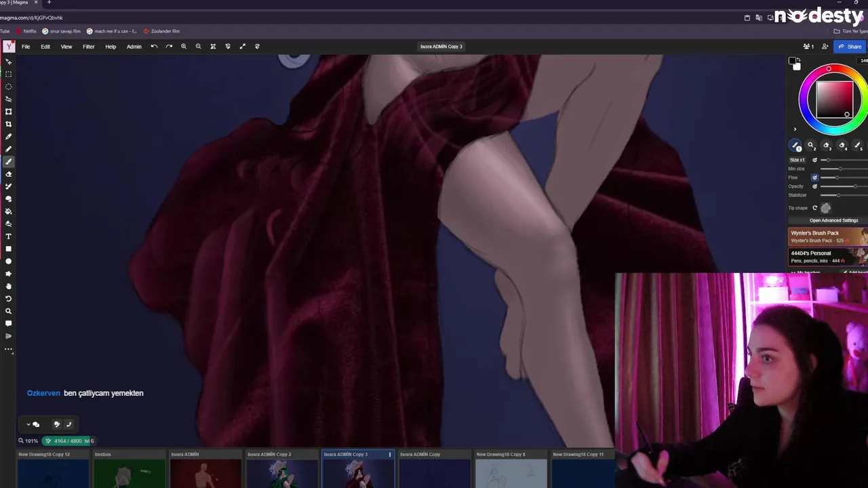Select the Comment tool
This screenshot has width=868, height=488.
[8, 323]
